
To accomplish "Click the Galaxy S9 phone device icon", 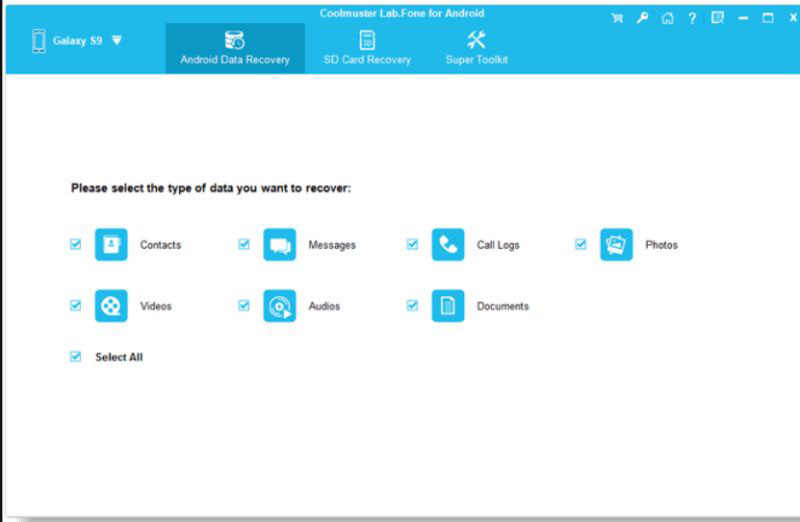I will [x=38, y=41].
